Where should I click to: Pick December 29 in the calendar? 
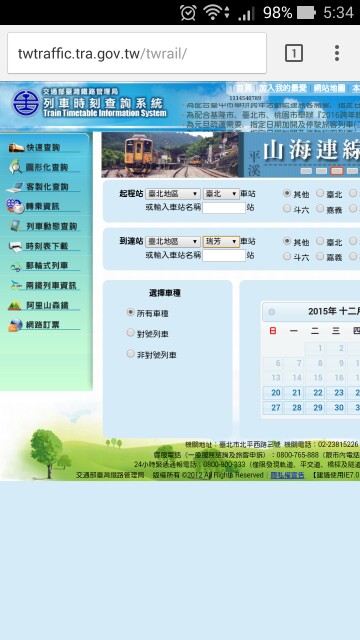(315, 407)
